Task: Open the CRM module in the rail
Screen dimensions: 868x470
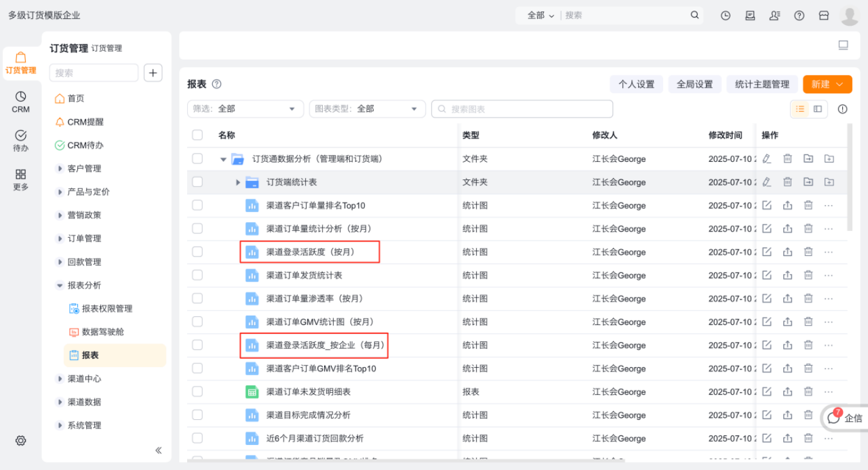Action: click(x=21, y=102)
